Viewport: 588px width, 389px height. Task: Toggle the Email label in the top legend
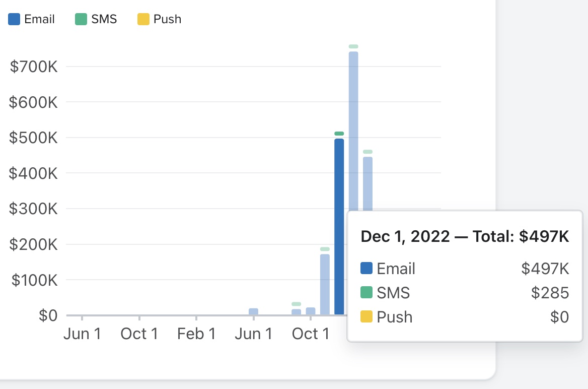click(x=39, y=20)
